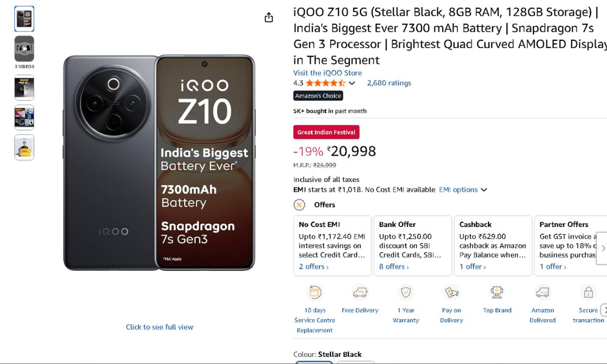This screenshot has height=364, width=607.
Task: Click the Secure transaction lock icon
Action: pos(588,292)
